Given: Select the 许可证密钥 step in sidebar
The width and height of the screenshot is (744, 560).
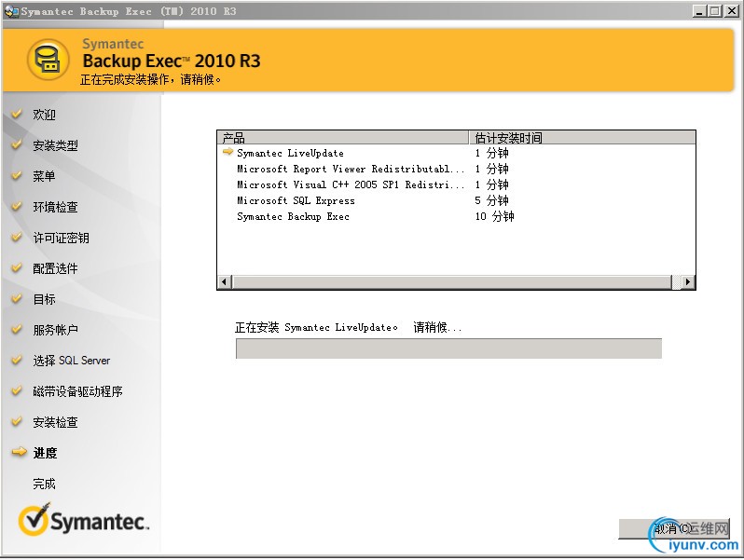Looking at the screenshot, I should click(x=61, y=238).
